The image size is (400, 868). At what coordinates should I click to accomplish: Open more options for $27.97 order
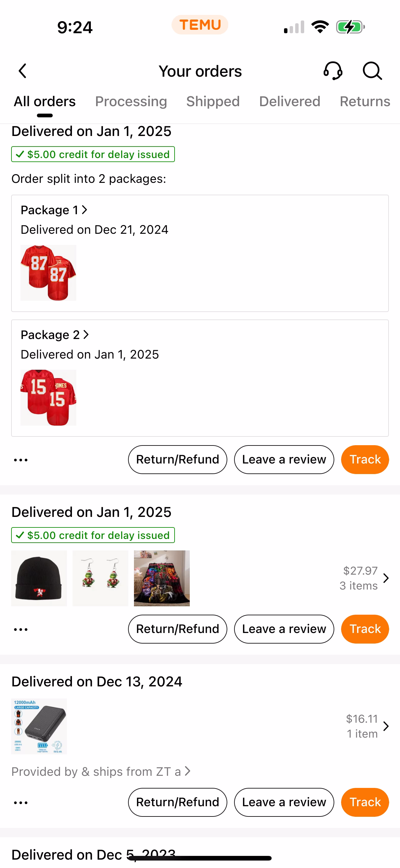tap(20, 630)
